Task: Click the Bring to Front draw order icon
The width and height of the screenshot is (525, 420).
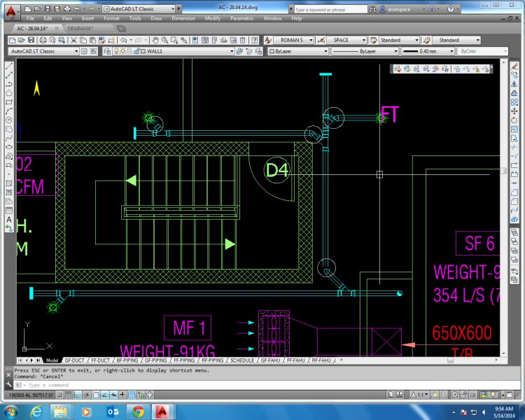Action: (514, 232)
